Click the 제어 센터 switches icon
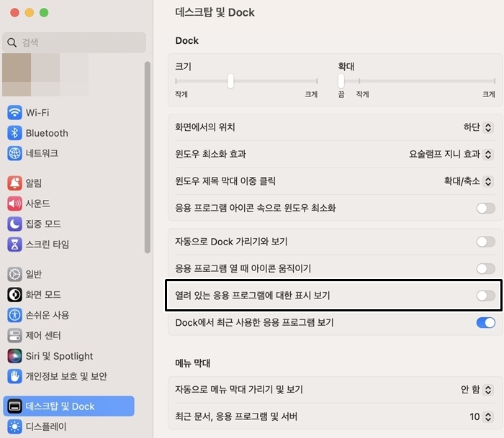 [x=14, y=335]
